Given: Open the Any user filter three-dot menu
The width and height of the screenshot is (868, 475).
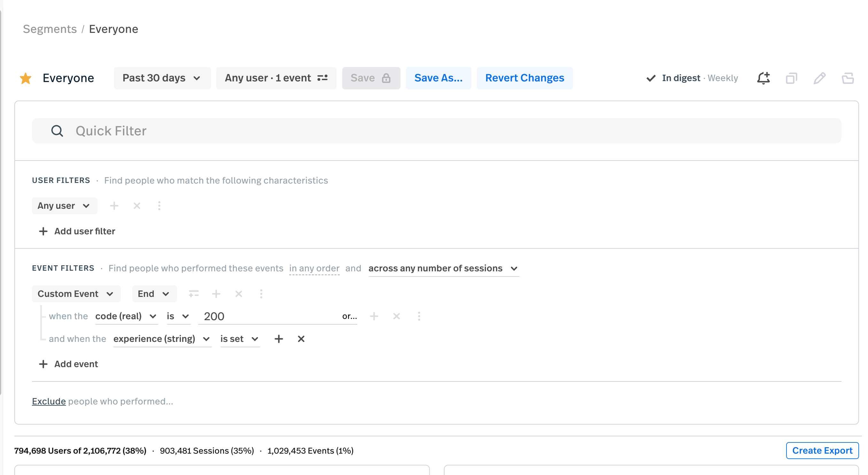Looking at the screenshot, I should [159, 206].
